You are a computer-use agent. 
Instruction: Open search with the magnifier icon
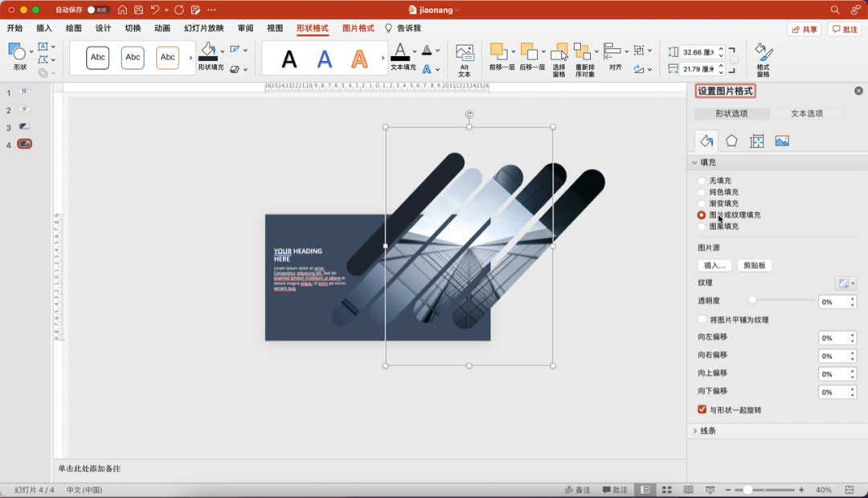click(x=835, y=10)
